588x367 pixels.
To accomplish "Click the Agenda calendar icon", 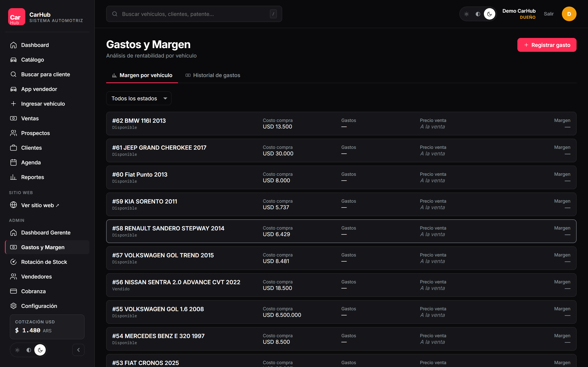I will click(x=13, y=162).
